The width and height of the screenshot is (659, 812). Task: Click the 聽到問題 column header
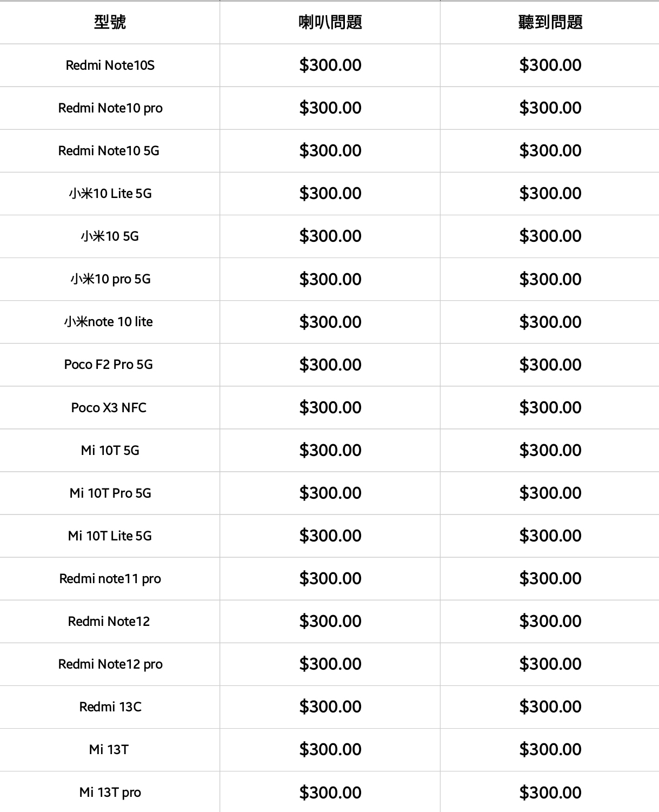pyautogui.click(x=550, y=22)
